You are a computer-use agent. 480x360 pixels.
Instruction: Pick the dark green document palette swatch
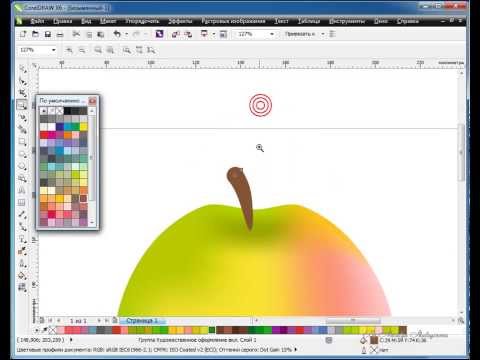[212, 330]
